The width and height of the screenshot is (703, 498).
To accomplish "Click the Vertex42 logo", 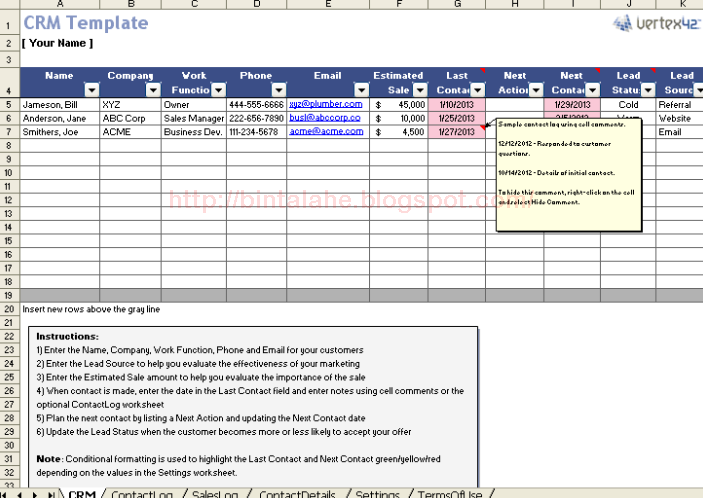I will [x=657, y=23].
